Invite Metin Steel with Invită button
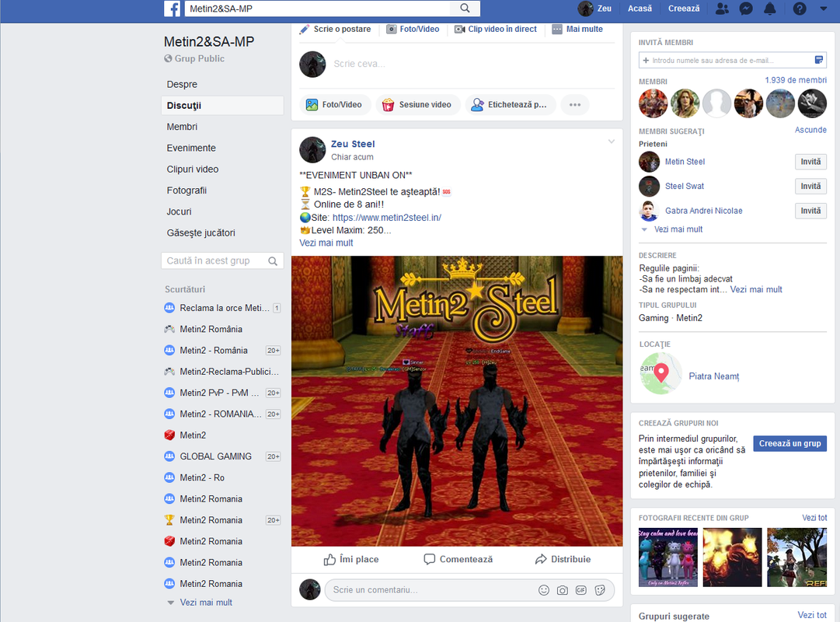 pyautogui.click(x=810, y=162)
